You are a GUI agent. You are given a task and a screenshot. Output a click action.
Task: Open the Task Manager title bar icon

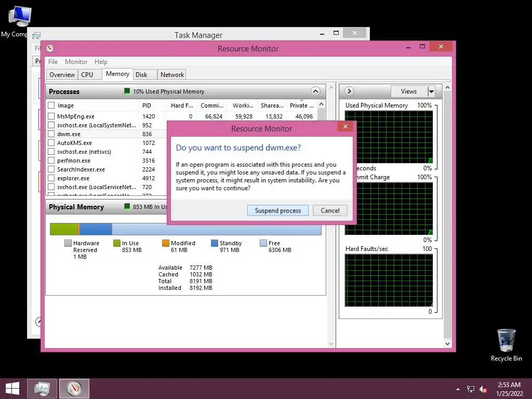pyautogui.click(x=36, y=35)
